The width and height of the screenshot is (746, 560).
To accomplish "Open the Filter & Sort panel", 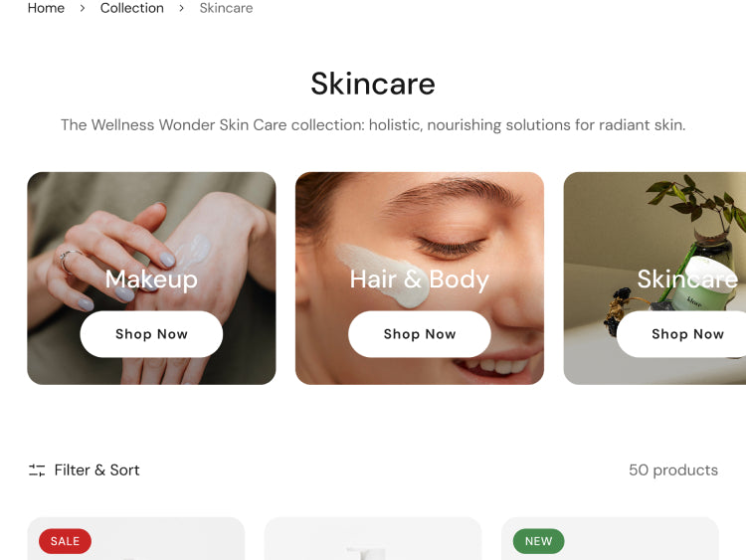I will (x=84, y=470).
